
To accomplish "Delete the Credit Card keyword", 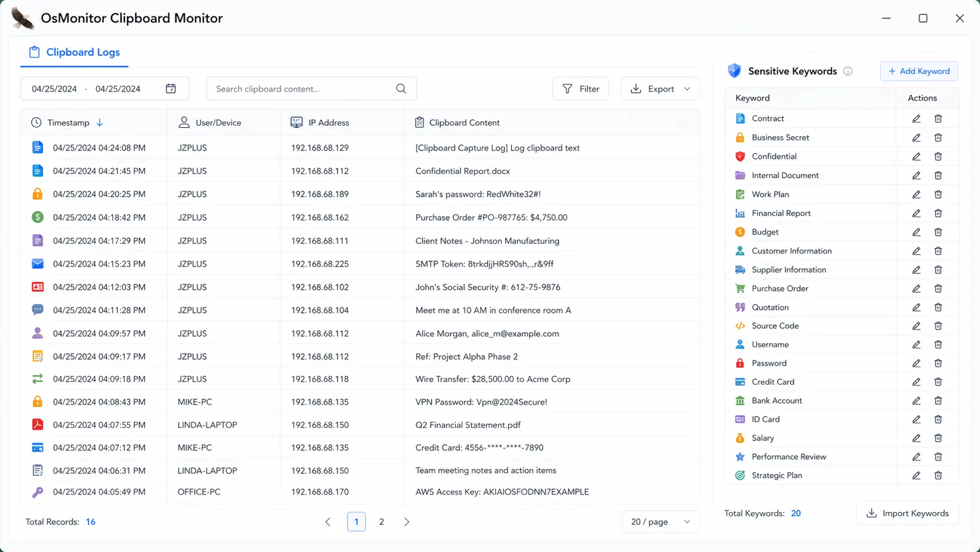I will pyautogui.click(x=938, y=382).
